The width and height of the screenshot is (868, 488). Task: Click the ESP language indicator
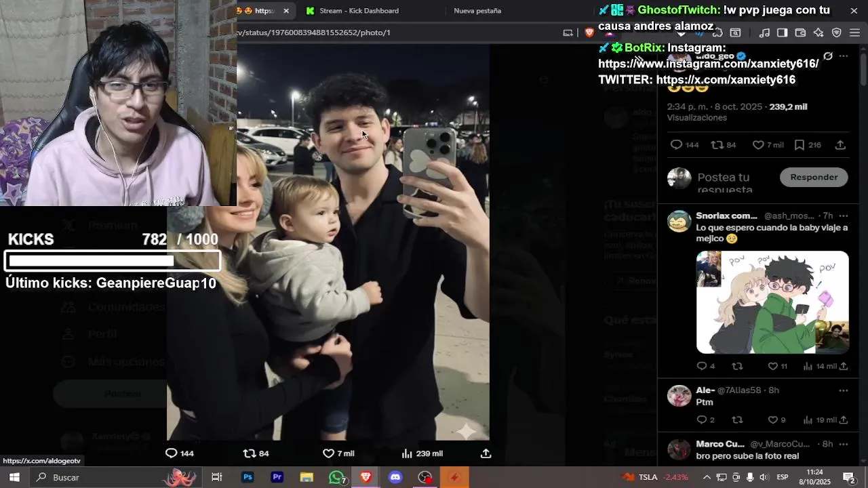click(x=783, y=477)
